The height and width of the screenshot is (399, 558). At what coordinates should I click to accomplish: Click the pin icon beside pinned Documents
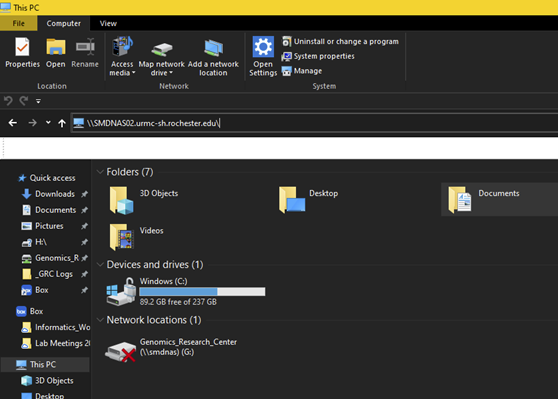[x=84, y=210]
